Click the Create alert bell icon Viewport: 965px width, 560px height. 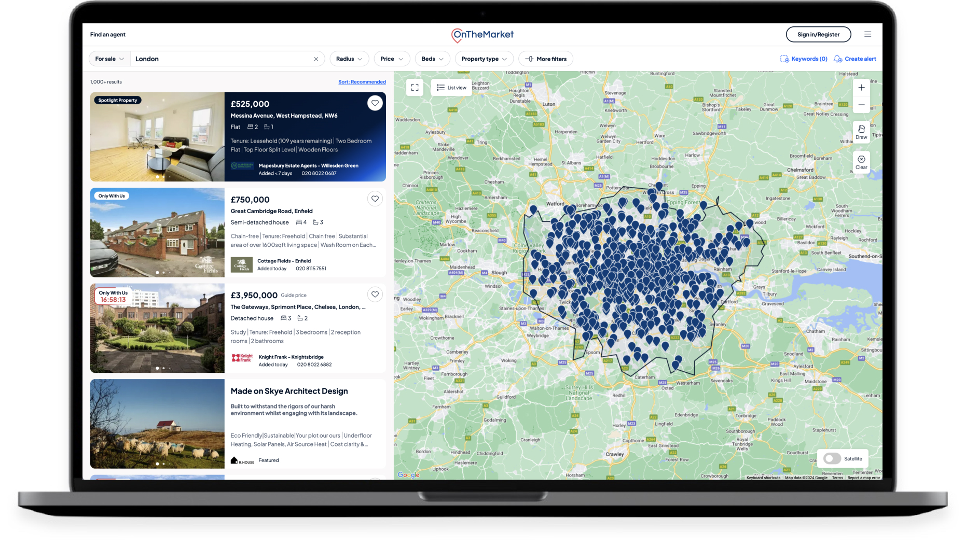pos(837,59)
